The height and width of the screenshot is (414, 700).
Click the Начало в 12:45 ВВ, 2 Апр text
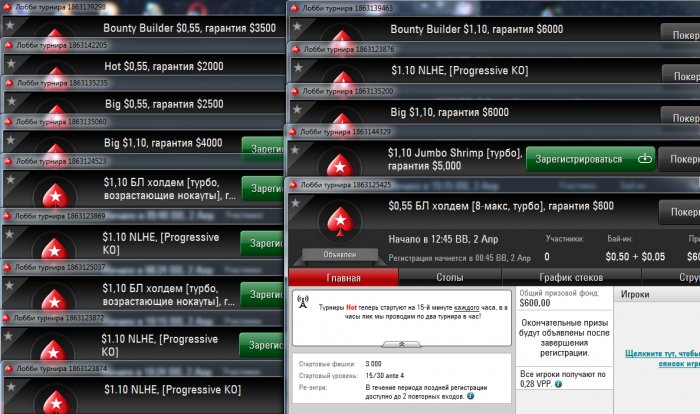443,239
